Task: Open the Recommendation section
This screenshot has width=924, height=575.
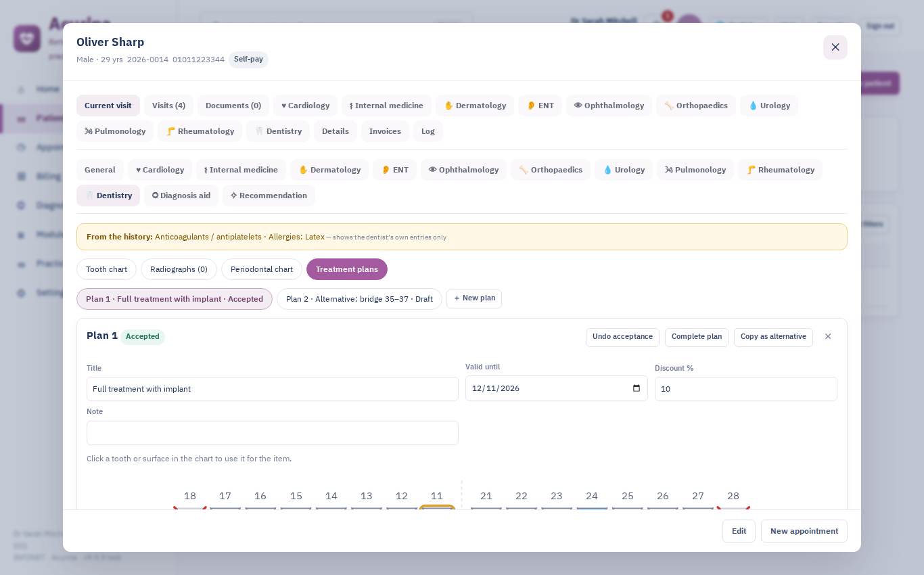Action: (269, 195)
